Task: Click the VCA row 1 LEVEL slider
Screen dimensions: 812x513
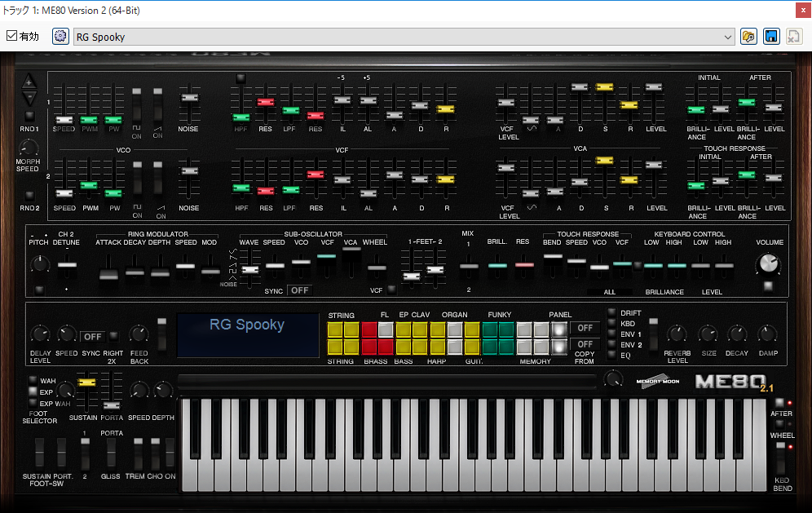Action: click(654, 87)
